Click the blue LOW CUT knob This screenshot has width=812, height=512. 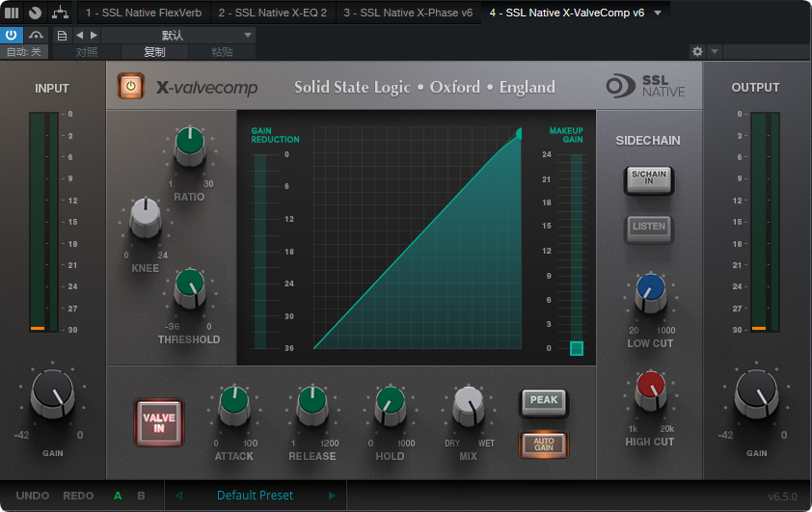tap(651, 293)
